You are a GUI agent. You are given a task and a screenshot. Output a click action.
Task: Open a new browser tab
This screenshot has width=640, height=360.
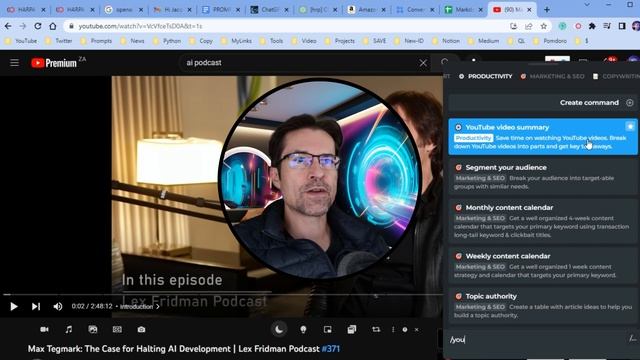[547, 9]
